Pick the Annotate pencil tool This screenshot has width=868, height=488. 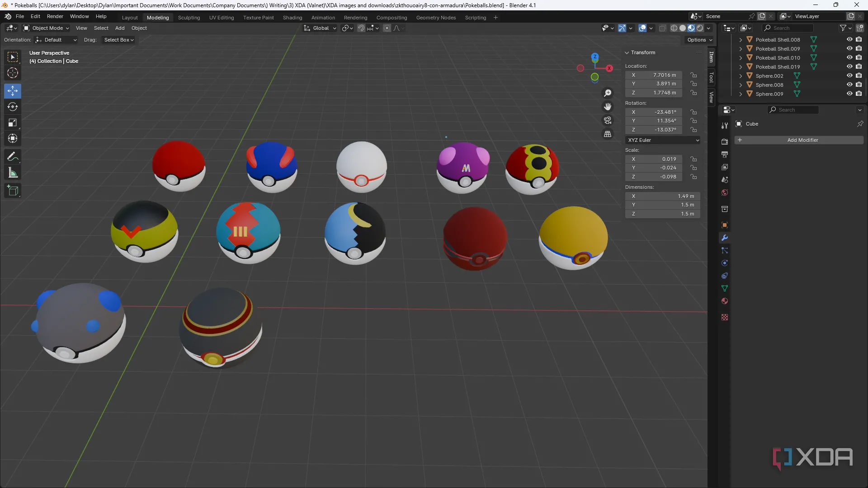click(13, 157)
